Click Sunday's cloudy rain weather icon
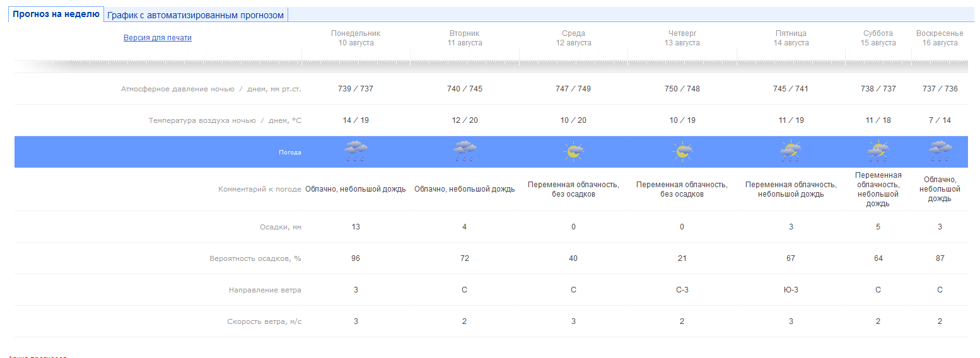The height and width of the screenshot is (358, 980). pos(940,152)
